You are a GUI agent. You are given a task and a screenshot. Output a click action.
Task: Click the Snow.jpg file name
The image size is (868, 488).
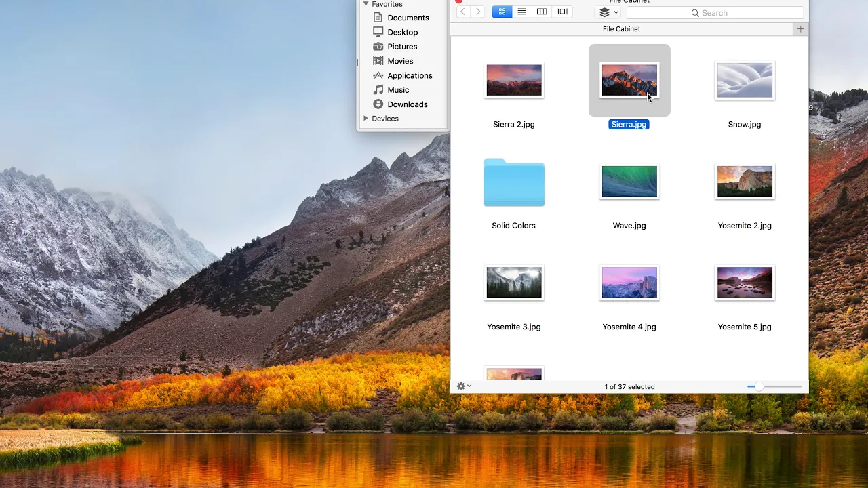[x=745, y=125]
